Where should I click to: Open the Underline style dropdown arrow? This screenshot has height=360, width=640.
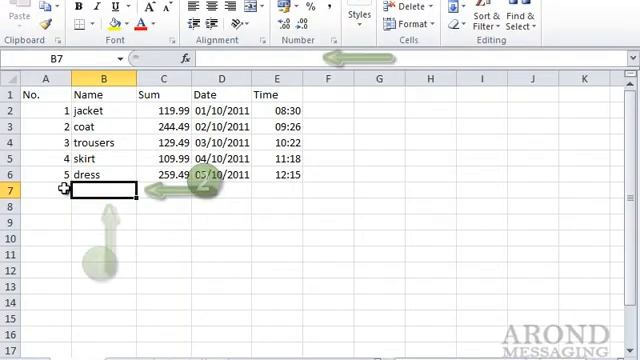(x=129, y=6)
